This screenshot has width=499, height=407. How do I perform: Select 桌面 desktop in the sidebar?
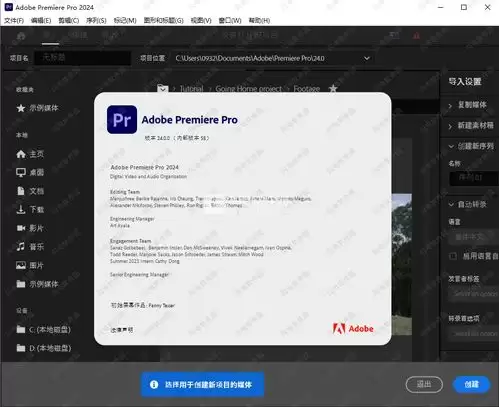(x=30, y=172)
